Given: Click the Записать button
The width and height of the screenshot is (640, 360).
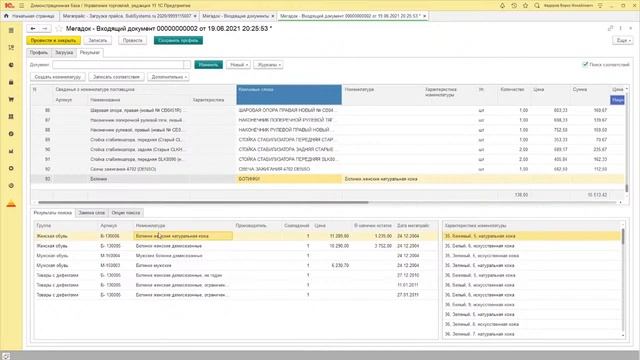Looking at the screenshot, I should [x=98, y=40].
